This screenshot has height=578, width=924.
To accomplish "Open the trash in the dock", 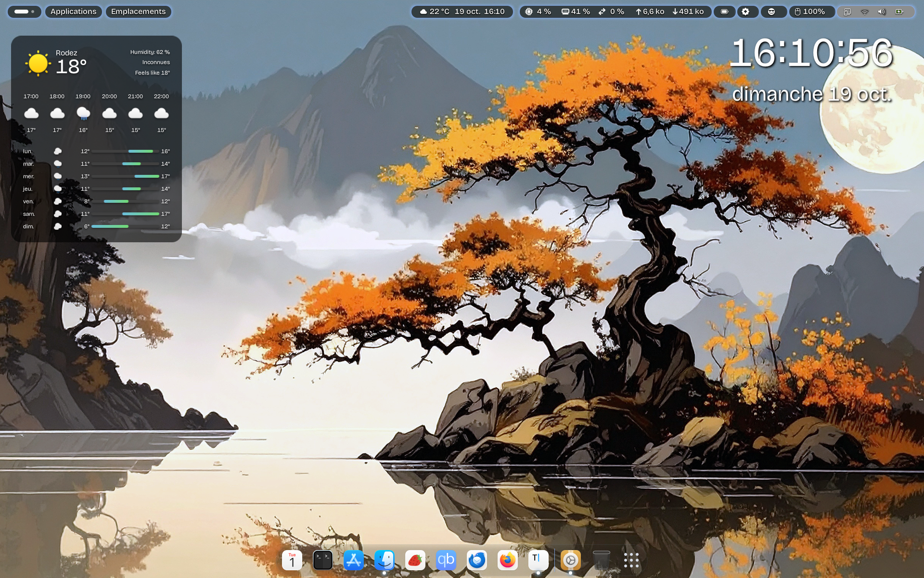I will click(601, 560).
